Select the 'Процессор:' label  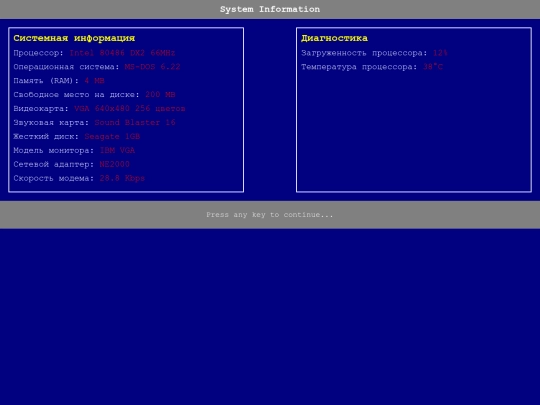click(x=39, y=53)
